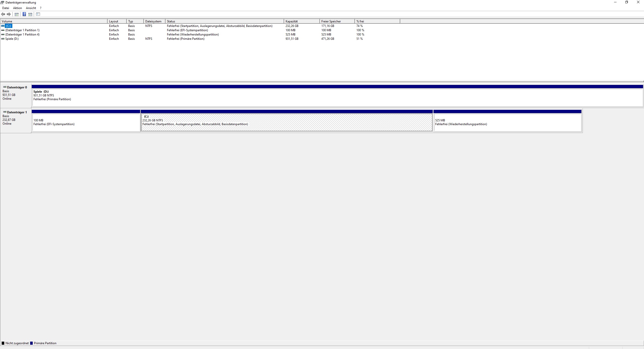Toggle the console tree pane icon
Screen dimensions: 644x349
[17, 14]
